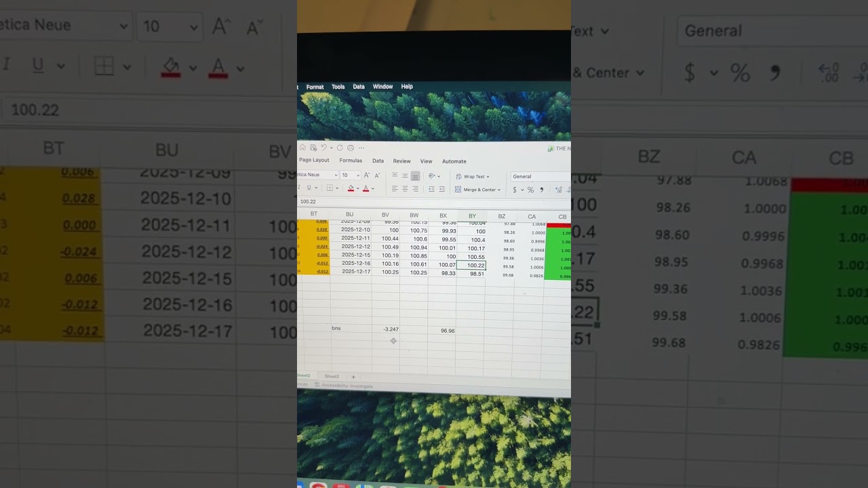Open the Tools menu in macOS menu bar
This screenshot has height=488, width=868.
338,87
